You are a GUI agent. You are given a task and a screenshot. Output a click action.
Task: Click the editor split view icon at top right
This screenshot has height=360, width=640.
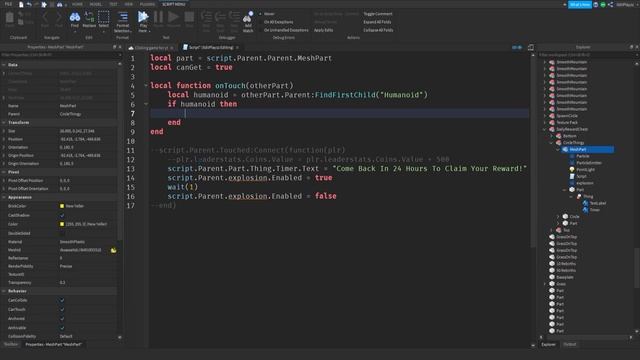[x=531, y=47]
